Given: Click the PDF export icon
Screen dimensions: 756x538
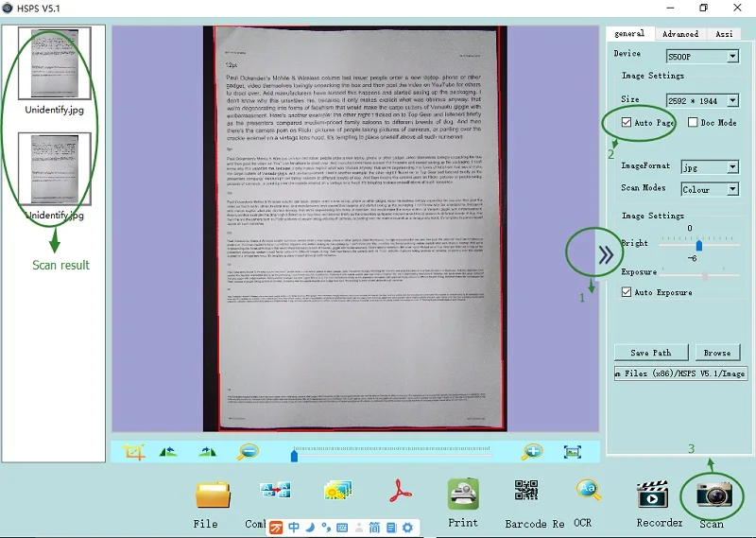Looking at the screenshot, I should [x=400, y=491].
